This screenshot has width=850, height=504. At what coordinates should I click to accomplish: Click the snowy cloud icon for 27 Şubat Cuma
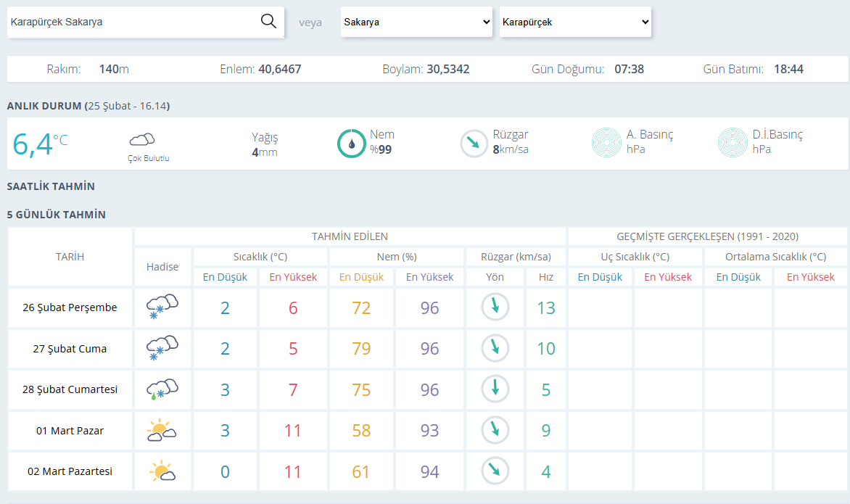point(162,349)
